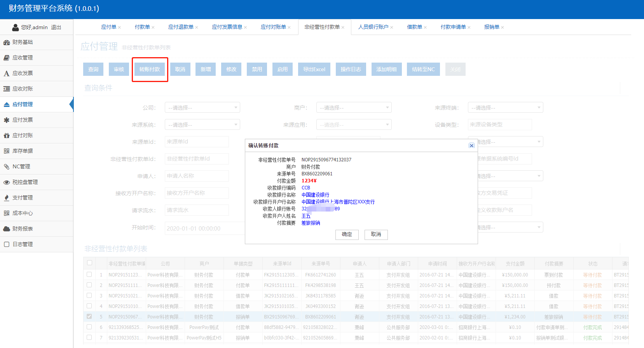Screen dimensions: 644x348
Task: Click the 财务基础 sidebar icon
Action: [x=7, y=42]
